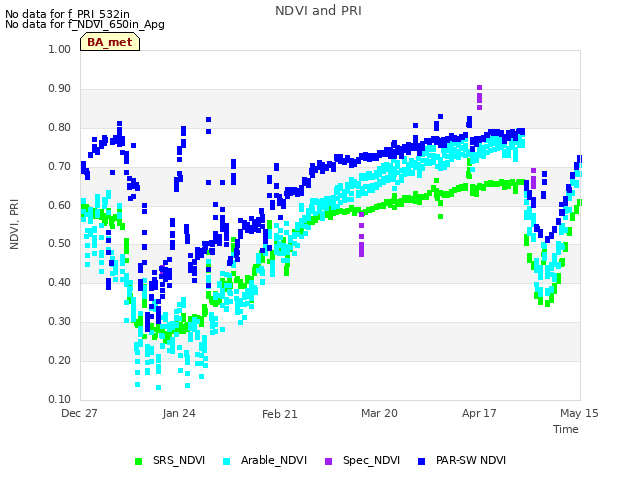The image size is (640, 480).
Task: Toggle the Spec_NDVI series label
Action: (371, 460)
